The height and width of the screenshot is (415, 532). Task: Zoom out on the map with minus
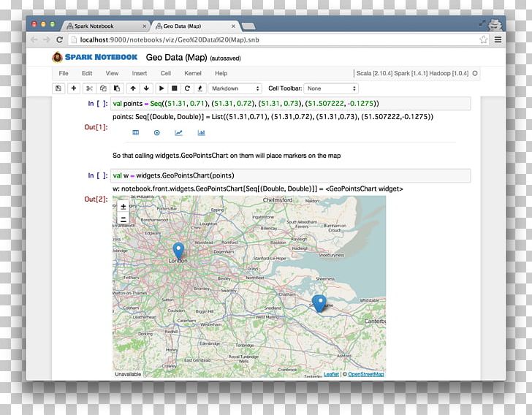[x=123, y=218]
